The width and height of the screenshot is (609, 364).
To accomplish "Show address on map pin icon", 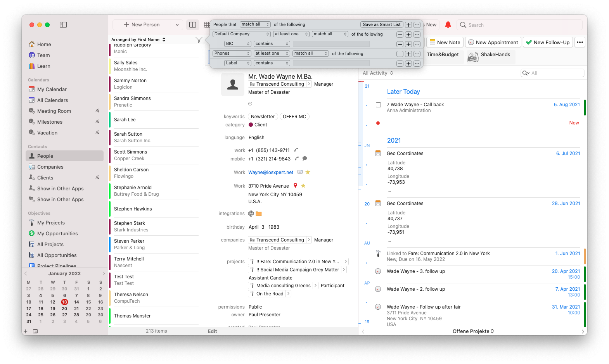I will click(x=295, y=186).
